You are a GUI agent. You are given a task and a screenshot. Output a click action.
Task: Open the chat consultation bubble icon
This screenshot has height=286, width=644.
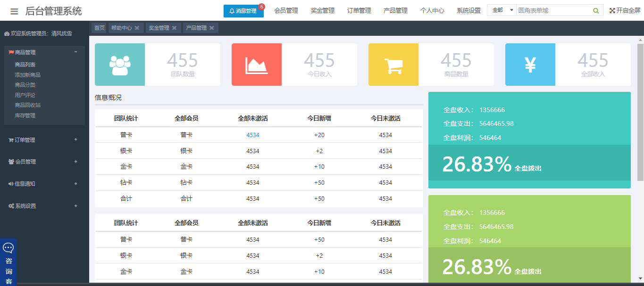pos(8,248)
